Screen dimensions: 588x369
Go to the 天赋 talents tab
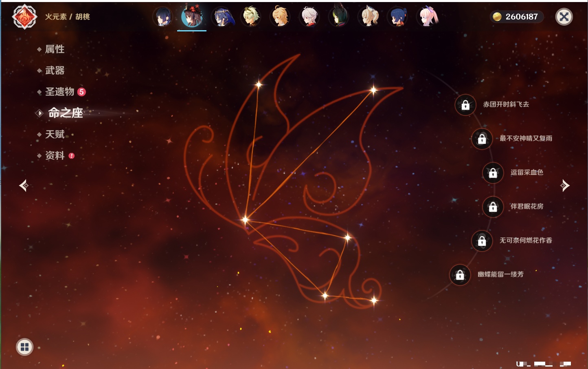pos(55,134)
